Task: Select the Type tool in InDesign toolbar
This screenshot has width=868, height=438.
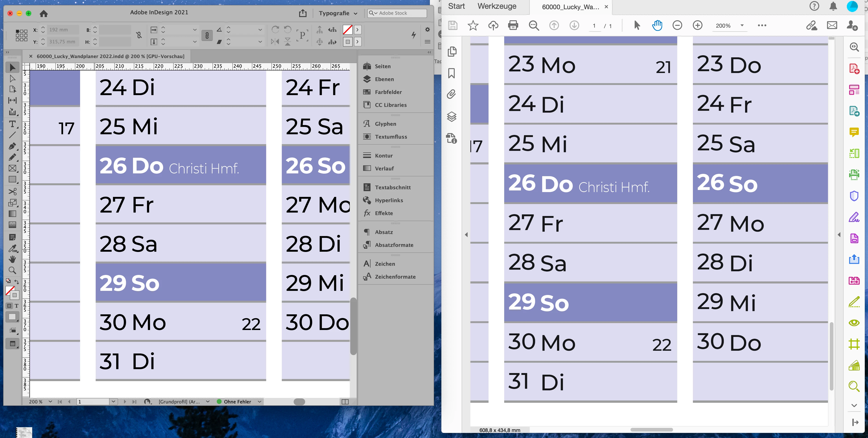Action: (x=12, y=124)
